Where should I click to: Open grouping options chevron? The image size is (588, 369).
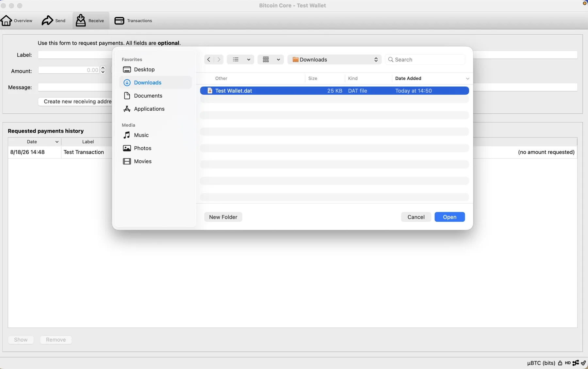[278, 60]
